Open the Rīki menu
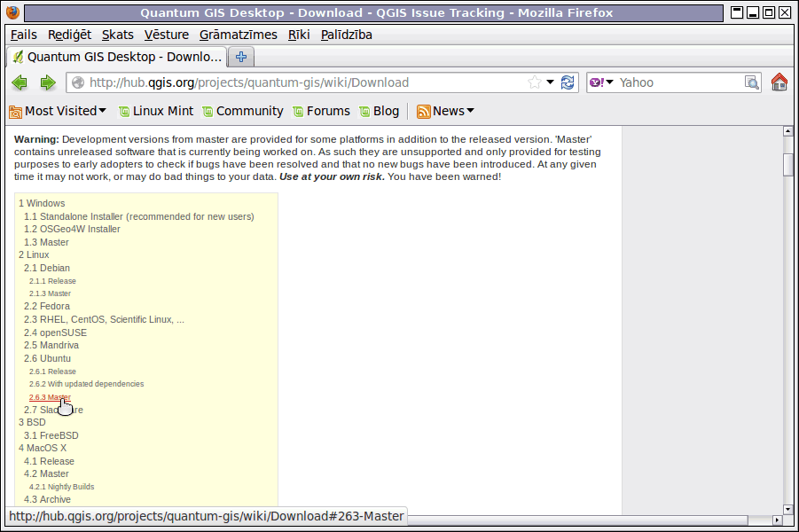Viewport: 799px width, 532px height. click(299, 35)
